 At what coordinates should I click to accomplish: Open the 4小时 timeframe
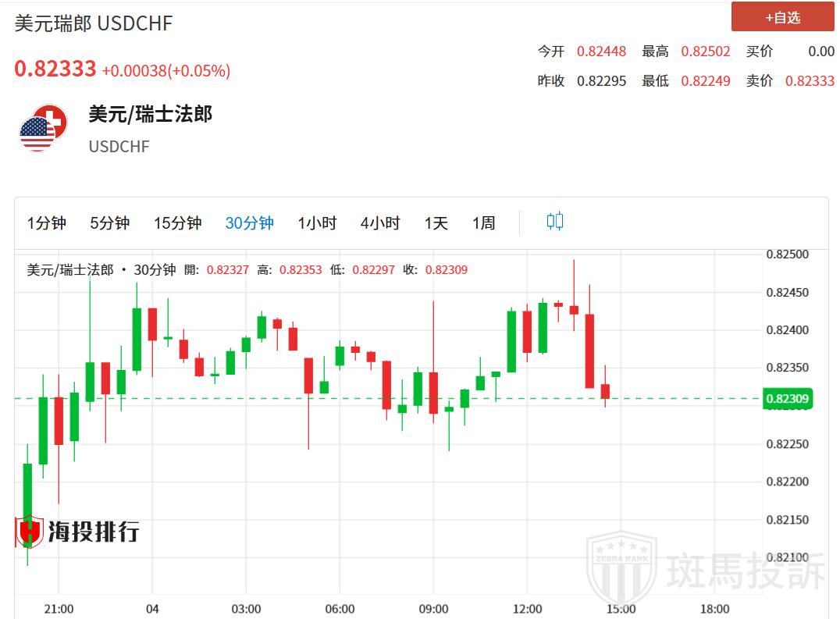tap(380, 223)
